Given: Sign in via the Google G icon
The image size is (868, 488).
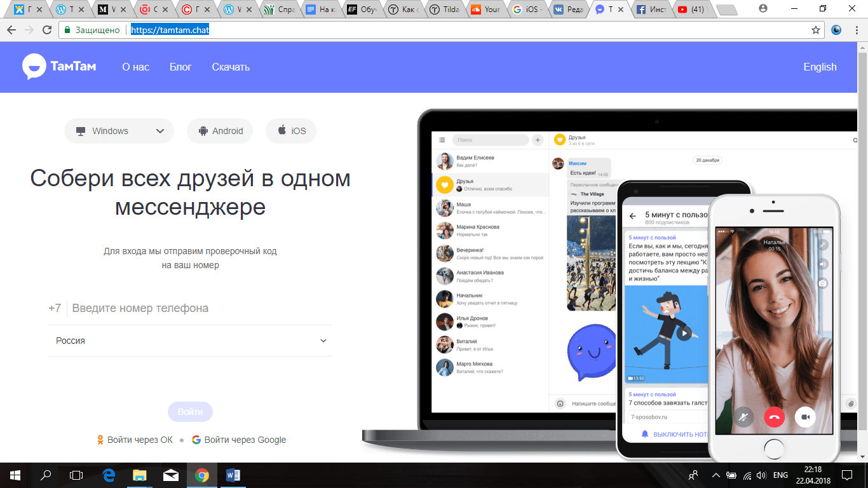Looking at the screenshot, I should point(196,439).
